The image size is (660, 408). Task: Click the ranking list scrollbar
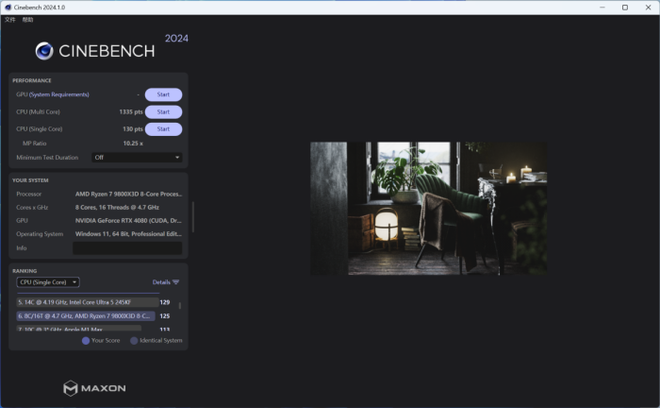tap(180, 307)
